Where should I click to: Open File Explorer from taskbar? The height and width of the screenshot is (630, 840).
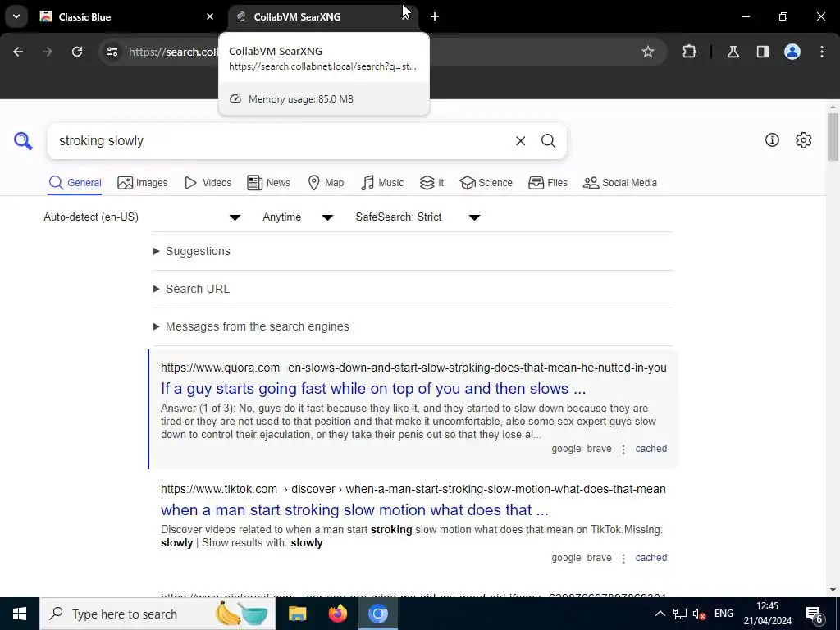pyautogui.click(x=297, y=614)
